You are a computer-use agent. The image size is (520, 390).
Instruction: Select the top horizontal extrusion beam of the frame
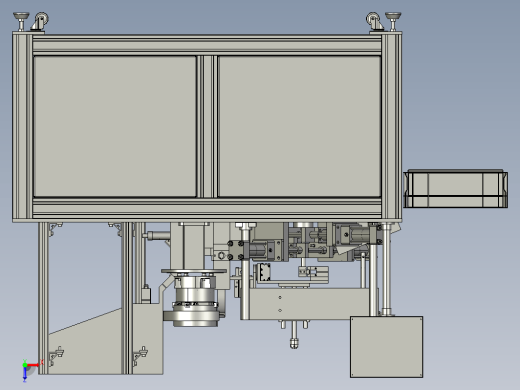pyautogui.click(x=207, y=44)
